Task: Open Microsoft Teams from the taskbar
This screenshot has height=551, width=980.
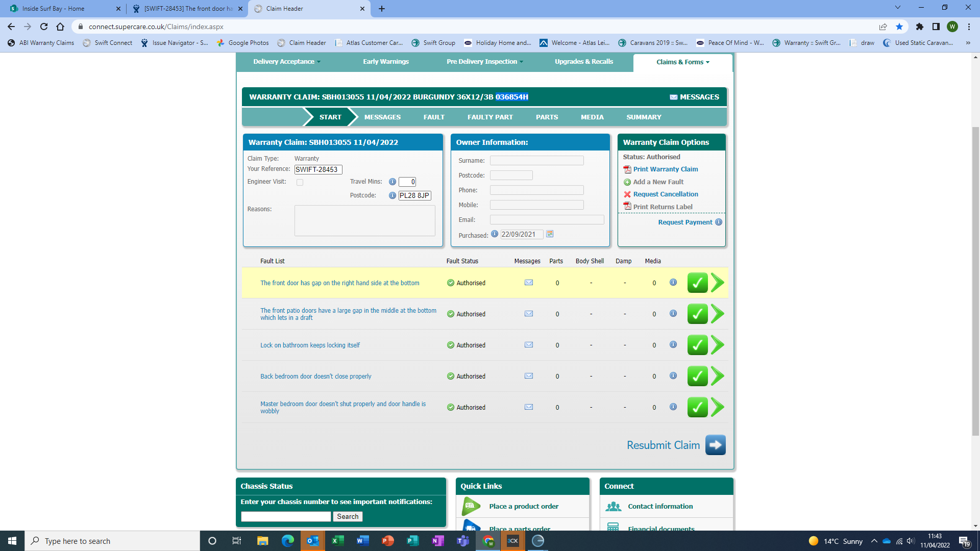Action: tap(462, 541)
